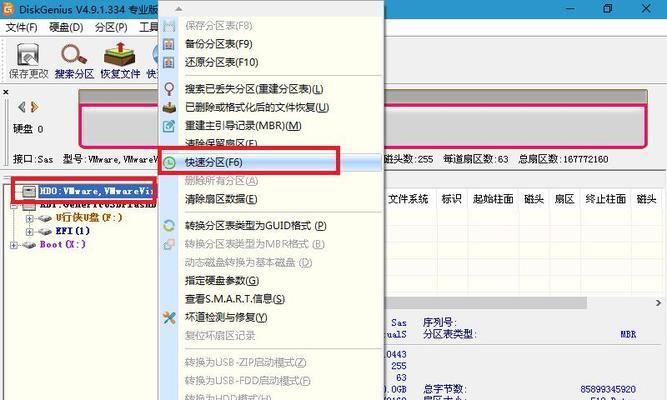The image size is (667, 400).
Task: Click the 磁头 header after 起始柱面
Action: click(x=534, y=199)
